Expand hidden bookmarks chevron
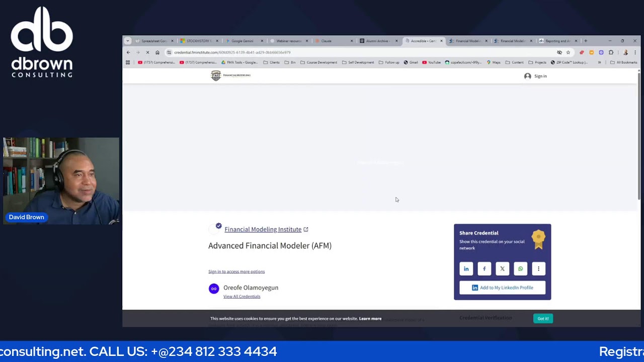Viewport: 644px width, 362px height. (599, 62)
